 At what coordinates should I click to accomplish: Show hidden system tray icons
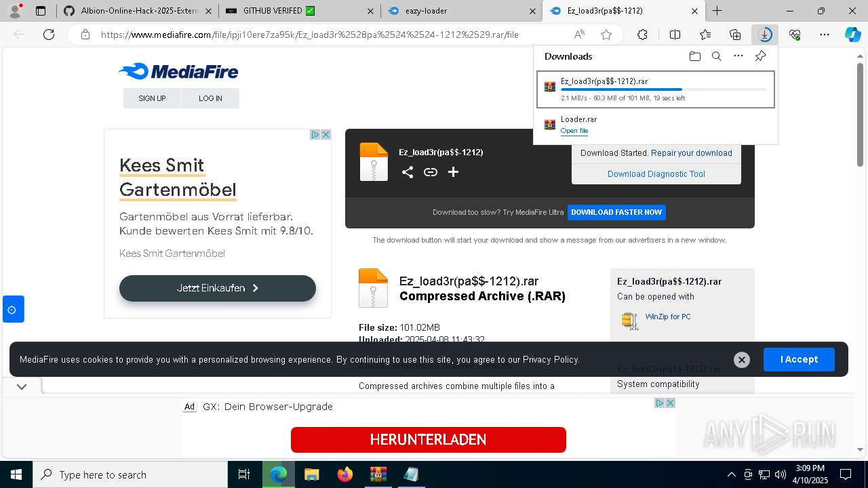731,474
